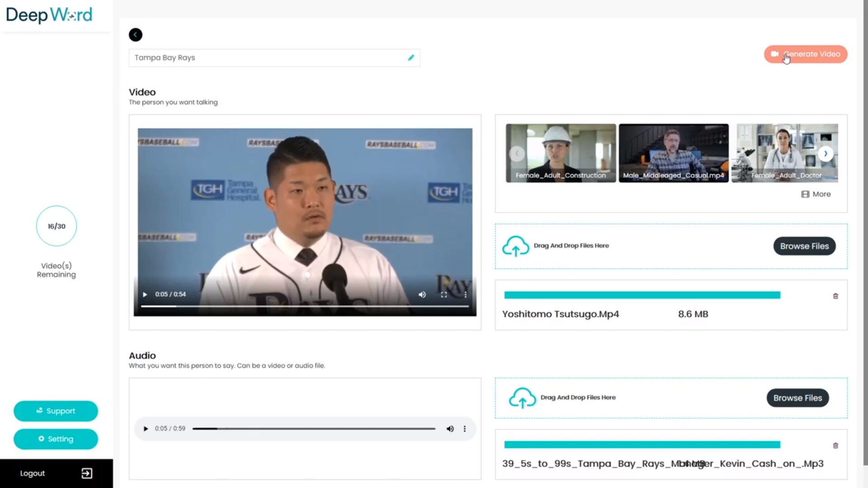
Task: Choose the Male_Middleaged_Casual sample video
Action: coord(673,153)
